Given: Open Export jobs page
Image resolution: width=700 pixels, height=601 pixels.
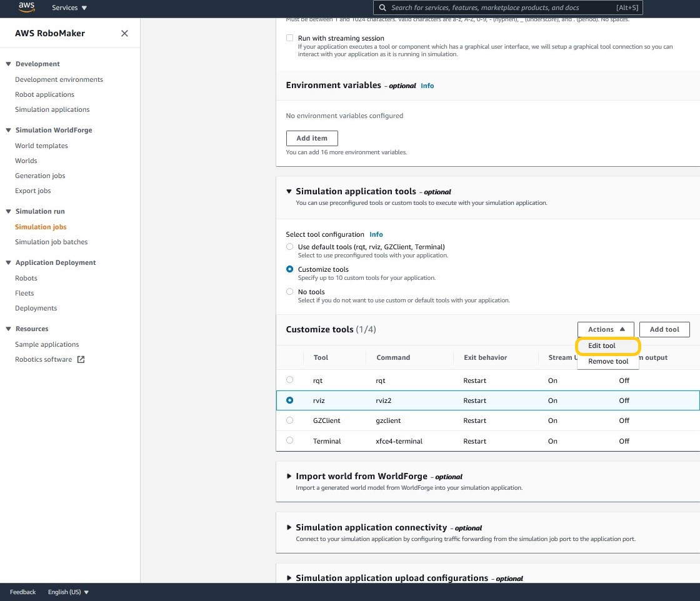Looking at the screenshot, I should (33, 191).
